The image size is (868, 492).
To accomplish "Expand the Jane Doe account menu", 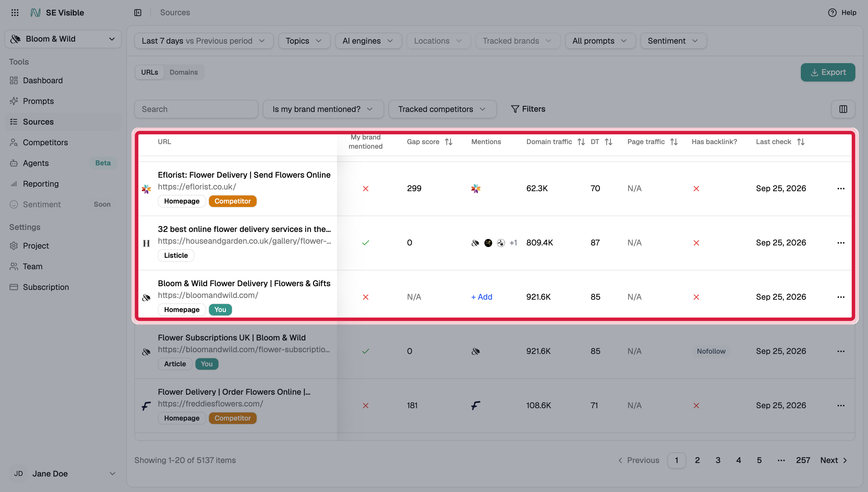I will point(63,473).
